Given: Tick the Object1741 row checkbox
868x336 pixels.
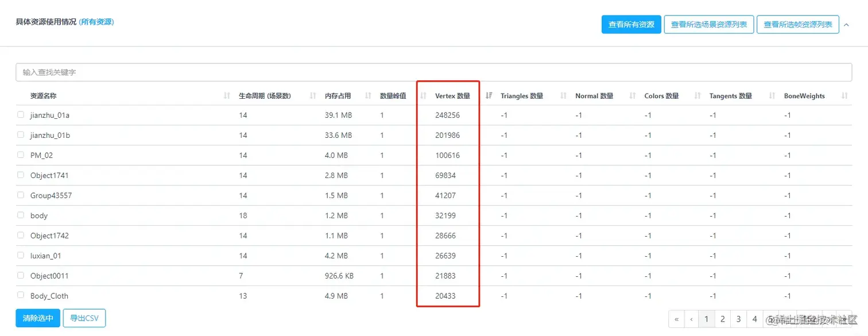Looking at the screenshot, I should click(21, 175).
